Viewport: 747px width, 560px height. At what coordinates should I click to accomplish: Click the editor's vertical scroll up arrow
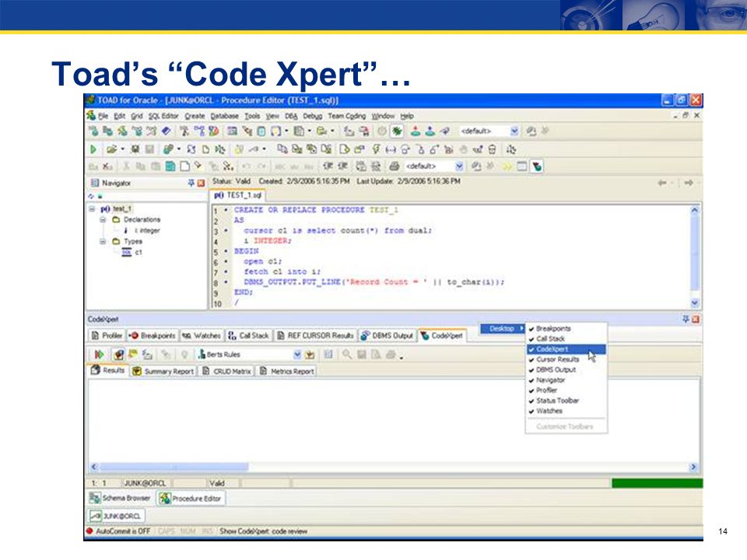coord(695,209)
